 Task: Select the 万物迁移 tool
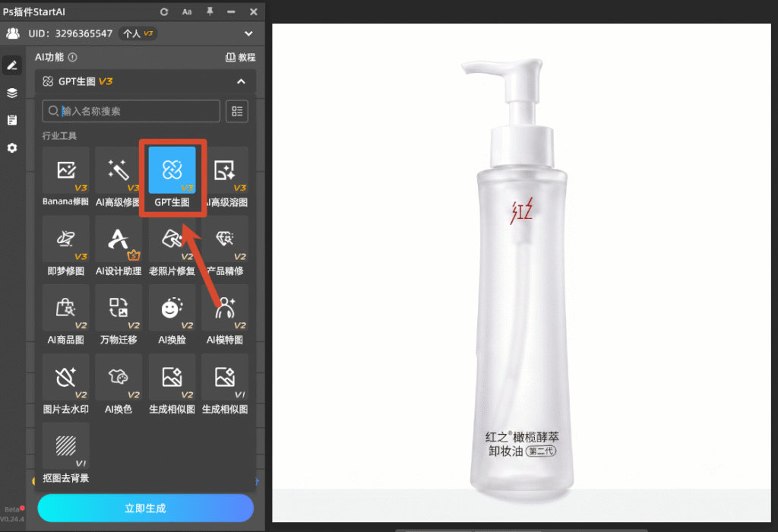click(x=119, y=315)
